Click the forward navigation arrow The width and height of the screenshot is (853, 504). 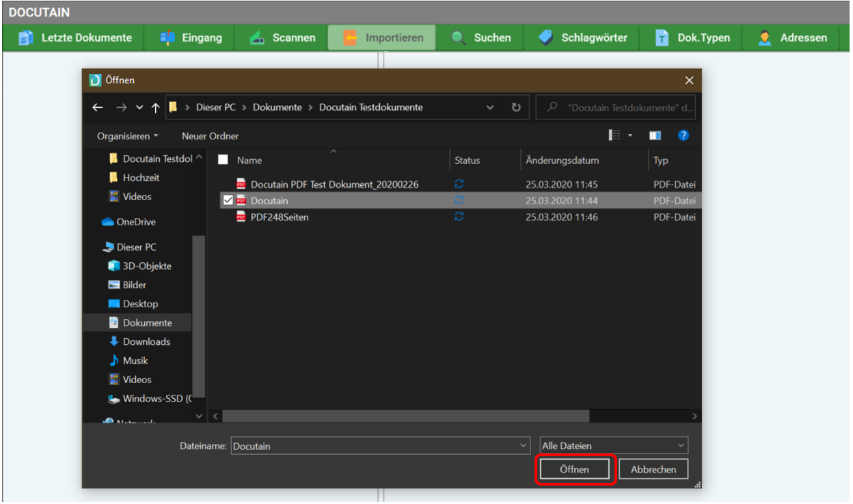pyautogui.click(x=120, y=107)
